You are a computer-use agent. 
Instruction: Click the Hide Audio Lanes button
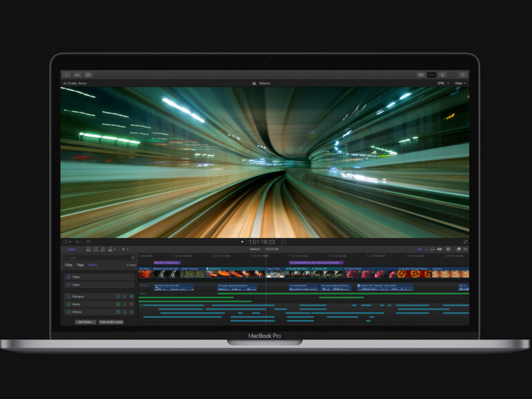[111, 322]
